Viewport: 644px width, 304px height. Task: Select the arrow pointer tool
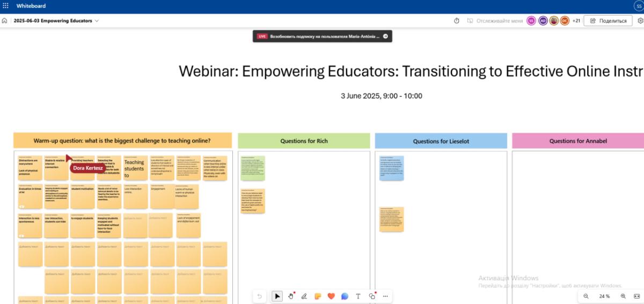tap(277, 296)
